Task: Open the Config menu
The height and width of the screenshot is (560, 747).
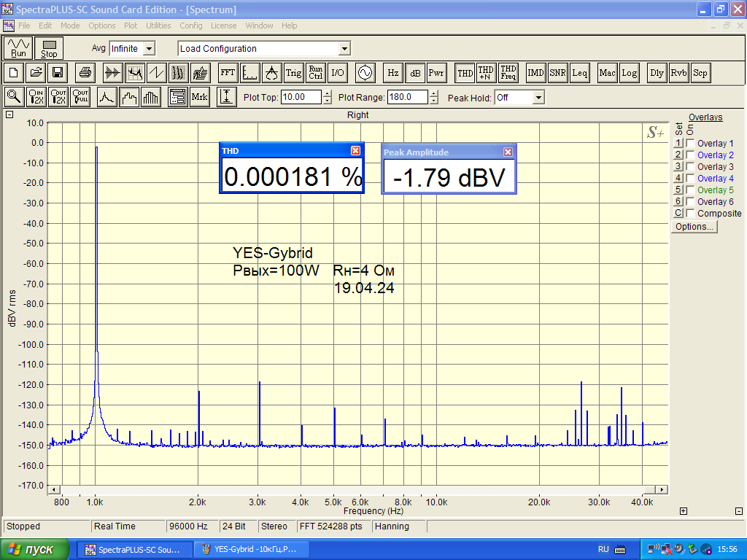Action: tap(191, 26)
